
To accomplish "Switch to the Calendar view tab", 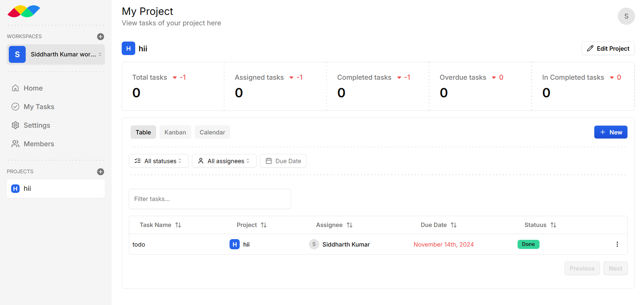I will [212, 132].
